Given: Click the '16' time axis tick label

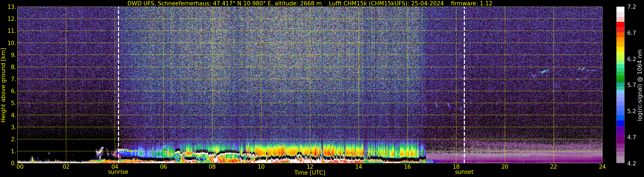Looking at the screenshot, I should tap(407, 167).
